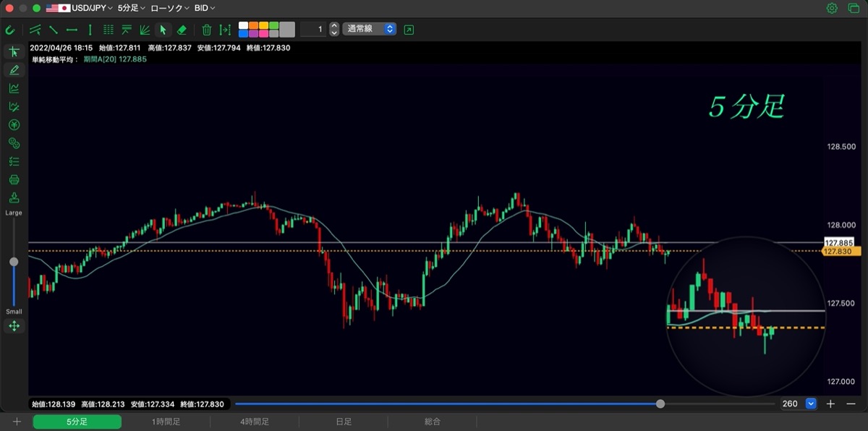
Task: Open the pop-out arrow icon in toolbar
Action: 409,30
